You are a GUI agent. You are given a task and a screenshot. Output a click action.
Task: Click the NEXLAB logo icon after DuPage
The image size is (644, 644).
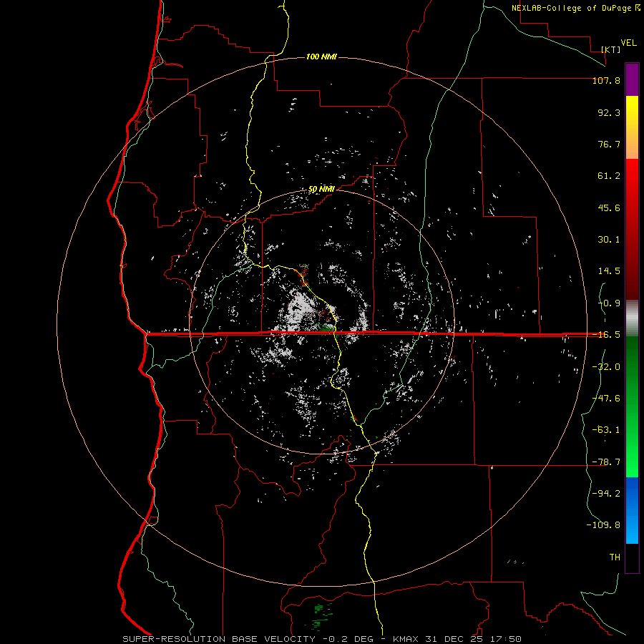(x=638, y=8)
